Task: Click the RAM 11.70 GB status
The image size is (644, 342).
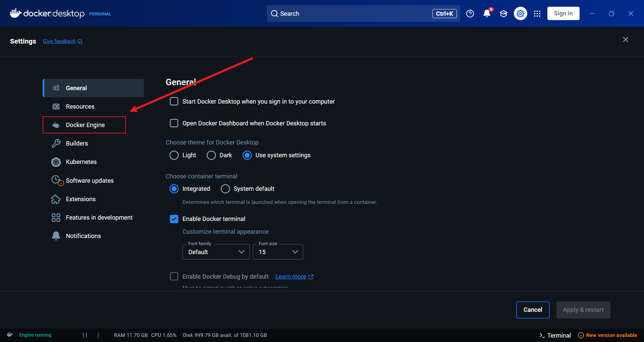Action: pyautogui.click(x=131, y=335)
